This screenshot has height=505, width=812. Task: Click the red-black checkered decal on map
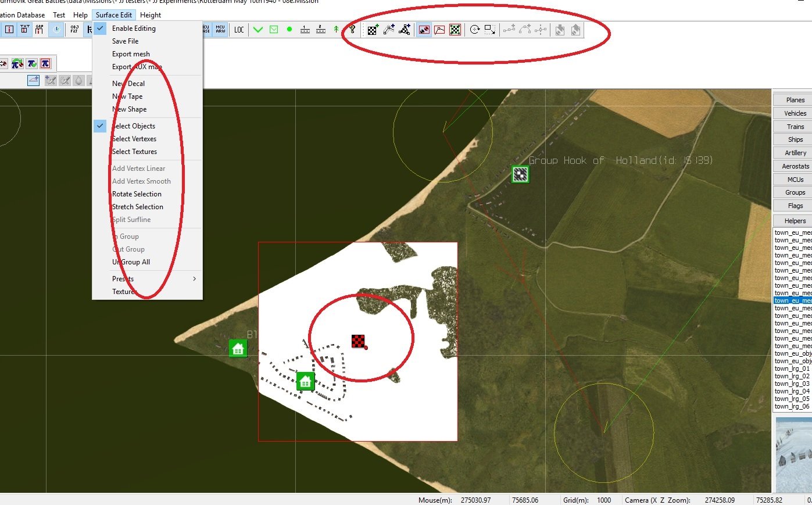click(x=358, y=341)
